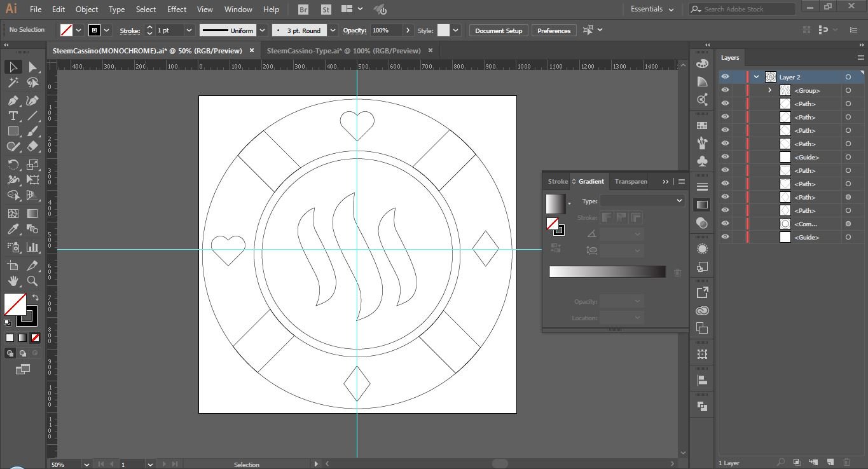Choose the Rectangle tool

coord(13,131)
